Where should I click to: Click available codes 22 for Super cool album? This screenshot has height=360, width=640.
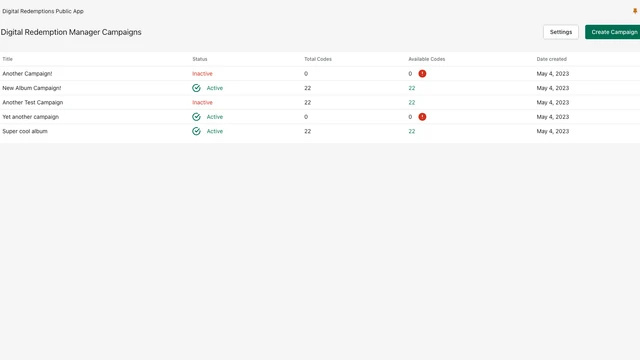pos(412,131)
